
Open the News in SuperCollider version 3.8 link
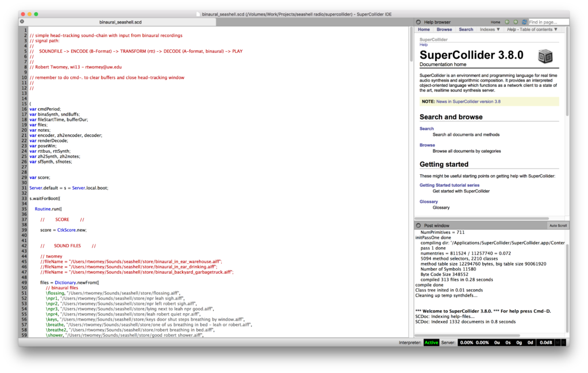(x=469, y=101)
